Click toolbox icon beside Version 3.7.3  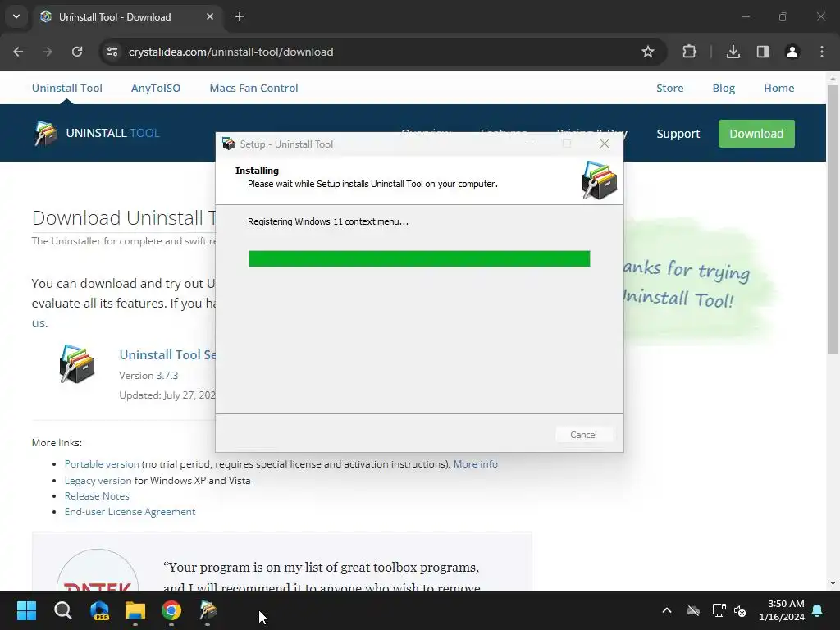pos(76,363)
